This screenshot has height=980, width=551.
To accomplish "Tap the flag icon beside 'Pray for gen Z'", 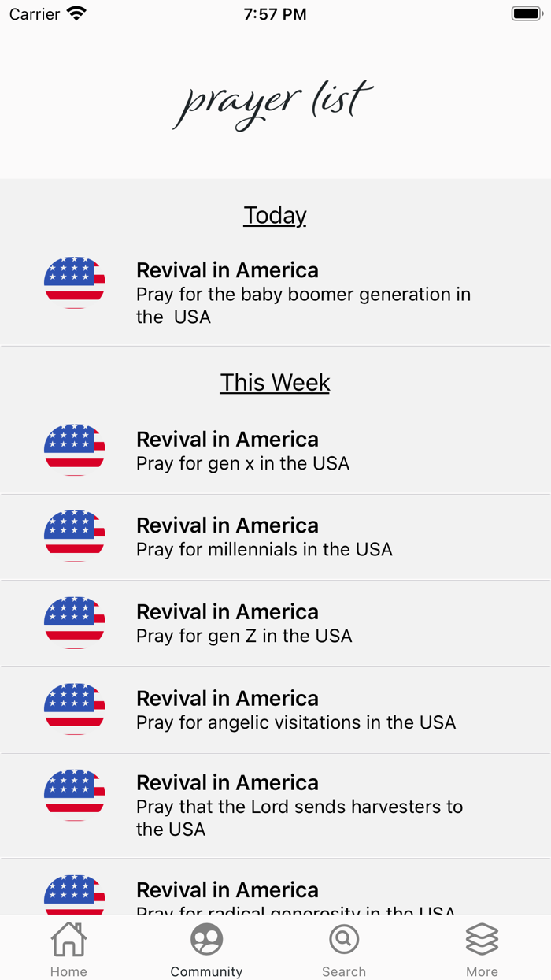I will click(x=74, y=623).
